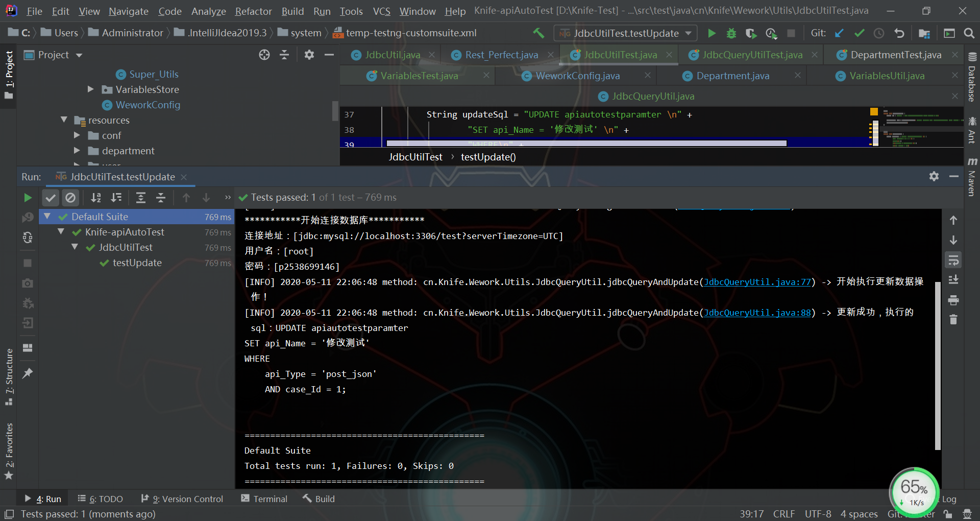
Task: Collapse all test tree nodes
Action: pyautogui.click(x=161, y=198)
